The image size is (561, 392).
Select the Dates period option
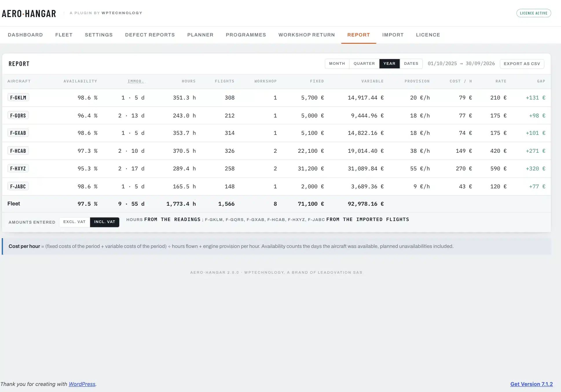pyautogui.click(x=411, y=64)
